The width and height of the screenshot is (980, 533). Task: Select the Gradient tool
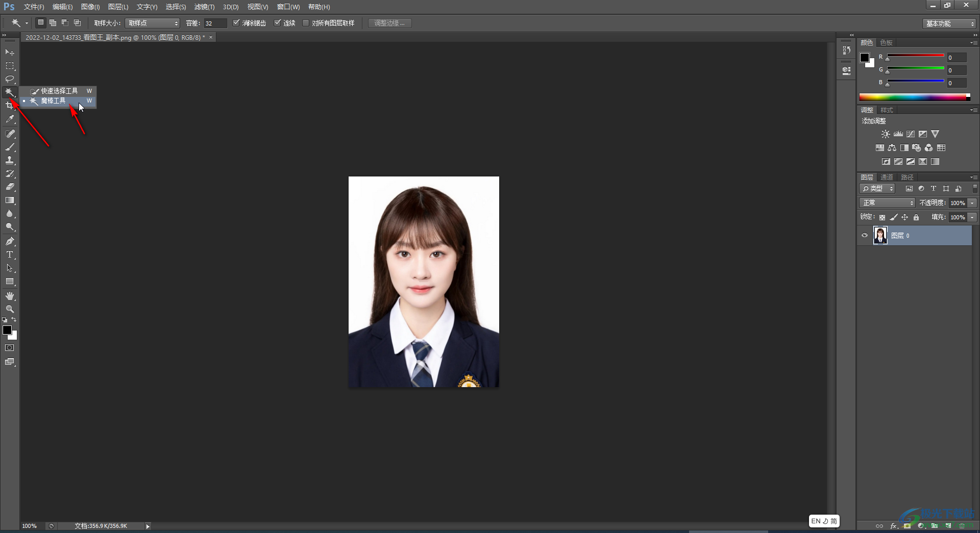point(10,200)
